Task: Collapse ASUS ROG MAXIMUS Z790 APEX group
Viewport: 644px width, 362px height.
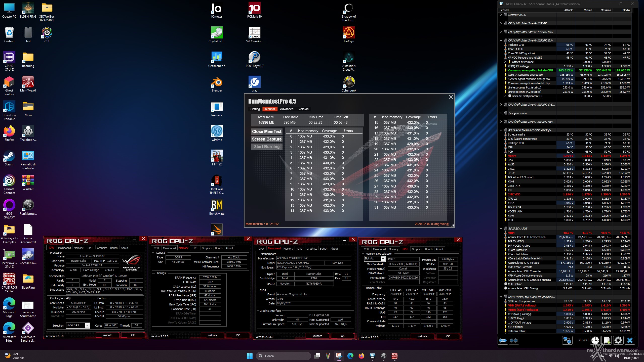Action: [x=501, y=130]
